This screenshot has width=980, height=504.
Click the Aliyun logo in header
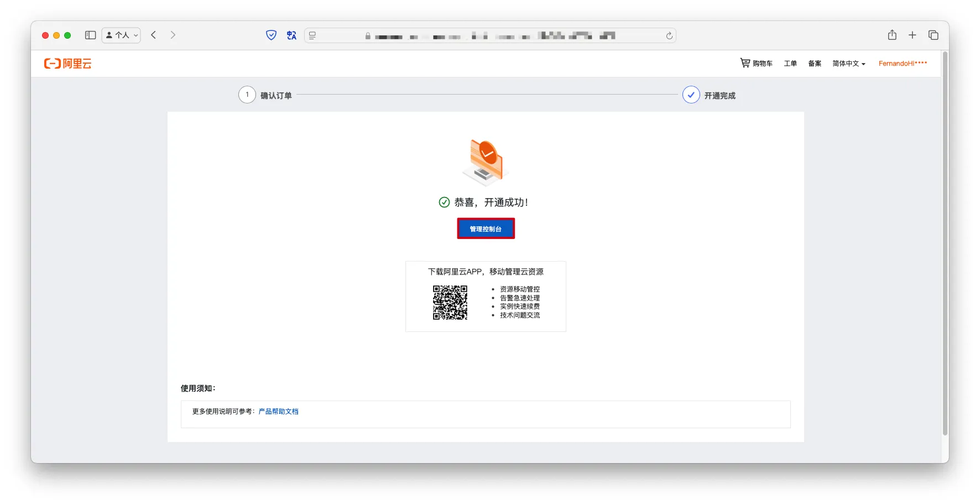pos(67,64)
